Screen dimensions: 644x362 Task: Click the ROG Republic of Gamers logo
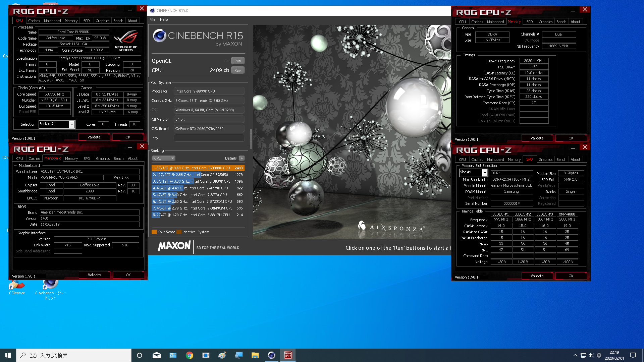tap(126, 41)
